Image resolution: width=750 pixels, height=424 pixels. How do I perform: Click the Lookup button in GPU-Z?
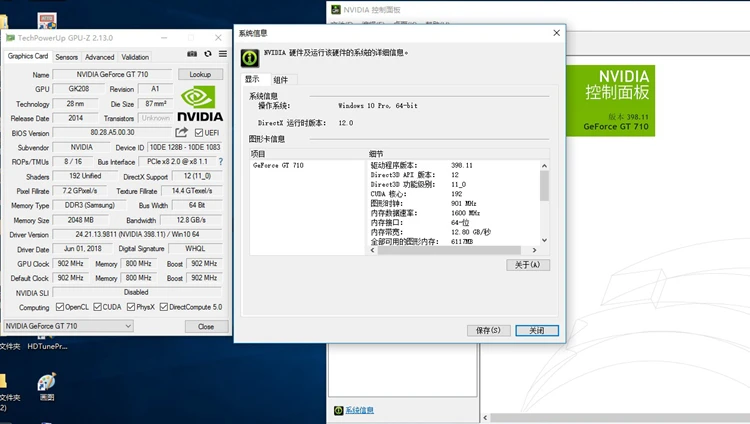point(200,74)
